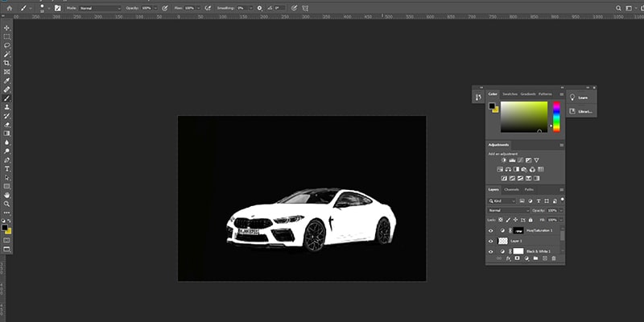Hide the Black & White 1 layer
Image resolution: width=644 pixels, height=322 pixels.
point(490,251)
